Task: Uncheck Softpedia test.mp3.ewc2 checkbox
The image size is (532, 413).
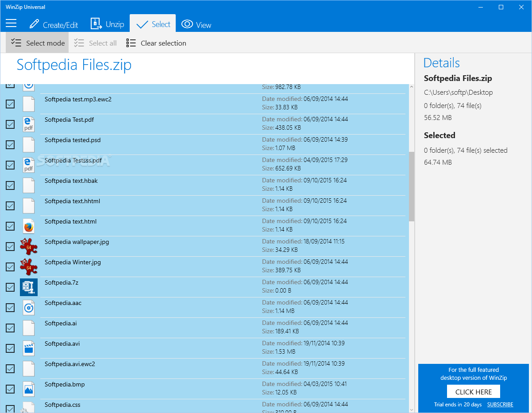Action: (10, 104)
